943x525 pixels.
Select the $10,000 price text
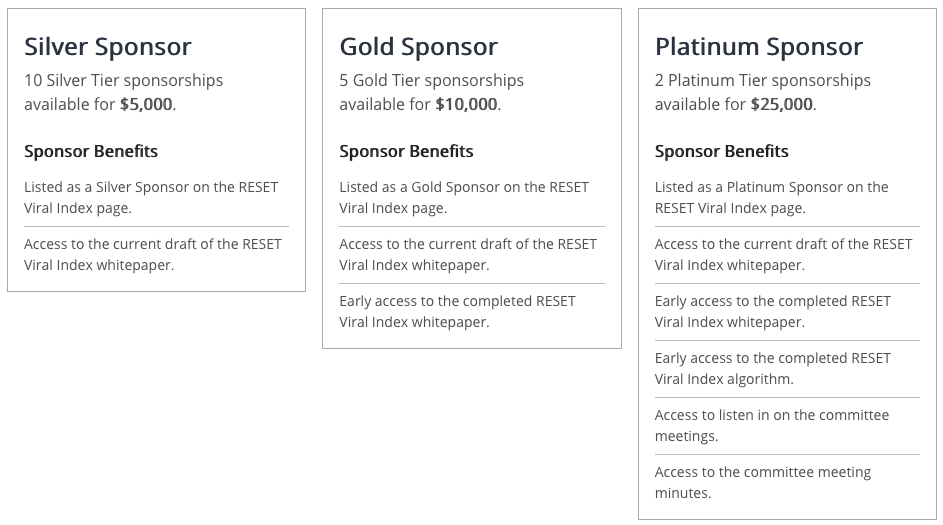(467, 104)
